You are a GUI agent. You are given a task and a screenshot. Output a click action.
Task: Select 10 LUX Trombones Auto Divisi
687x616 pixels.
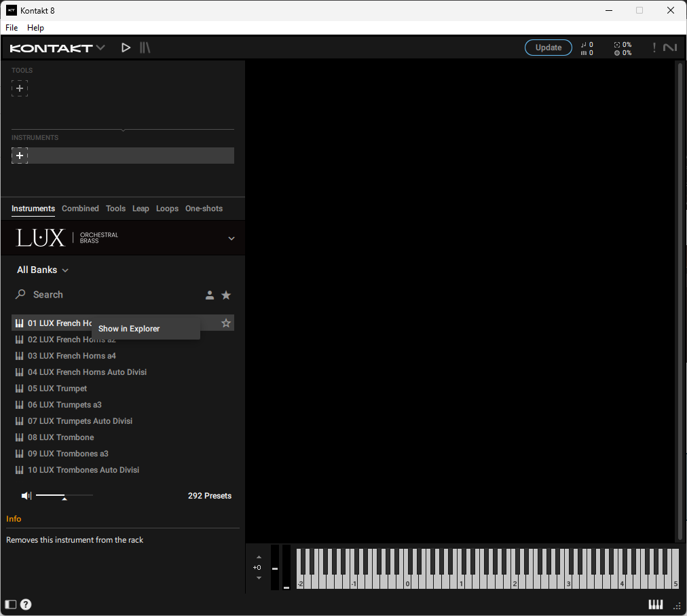click(123, 470)
